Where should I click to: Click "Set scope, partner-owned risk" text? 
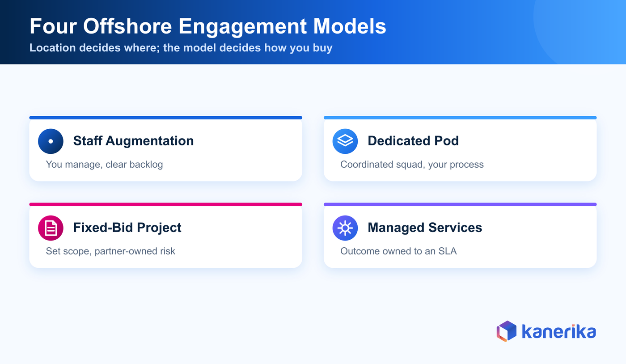(110, 251)
